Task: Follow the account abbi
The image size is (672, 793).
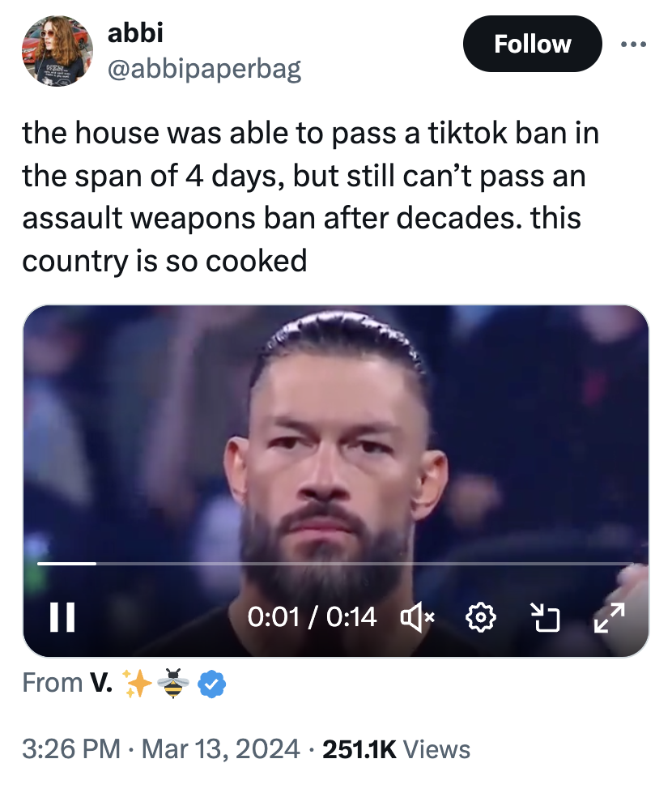Action: click(532, 45)
